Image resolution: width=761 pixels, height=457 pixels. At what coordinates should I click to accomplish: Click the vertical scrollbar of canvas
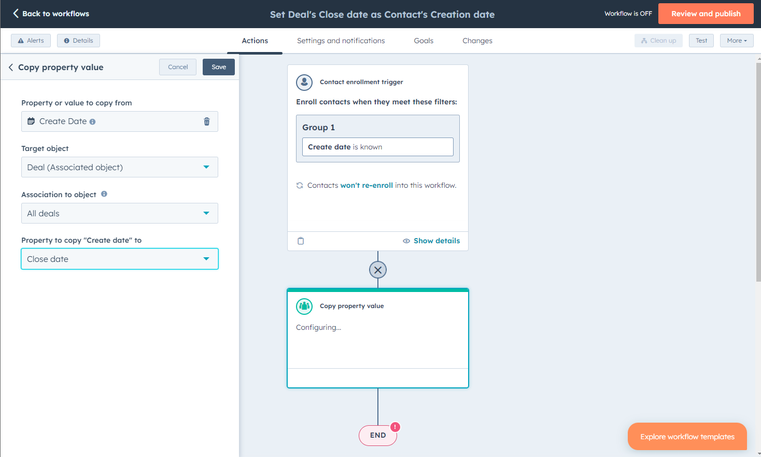[x=758, y=170]
